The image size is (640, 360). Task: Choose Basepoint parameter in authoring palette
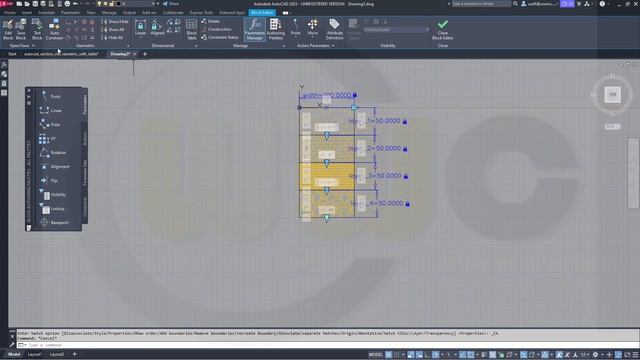click(x=54, y=222)
